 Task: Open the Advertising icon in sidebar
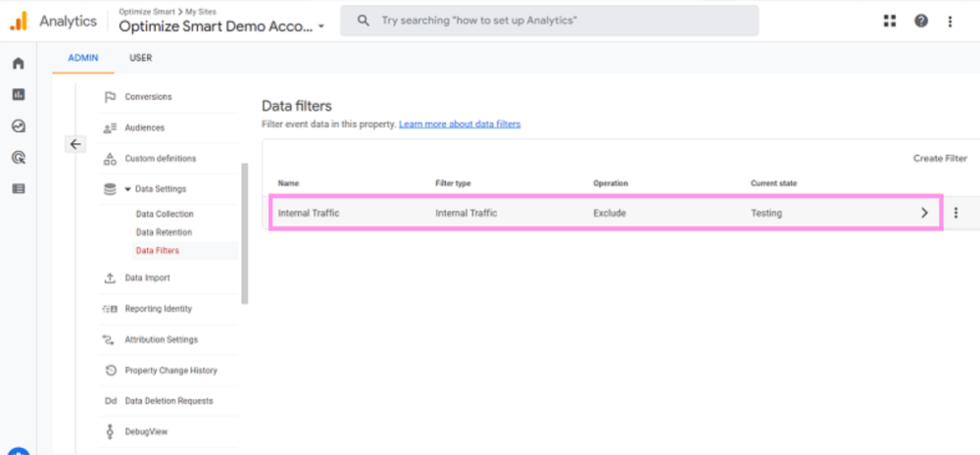(18, 157)
